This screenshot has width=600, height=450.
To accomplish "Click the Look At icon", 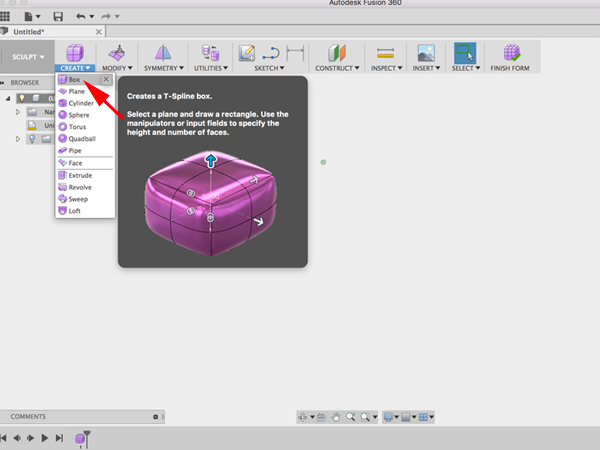I will 321,417.
